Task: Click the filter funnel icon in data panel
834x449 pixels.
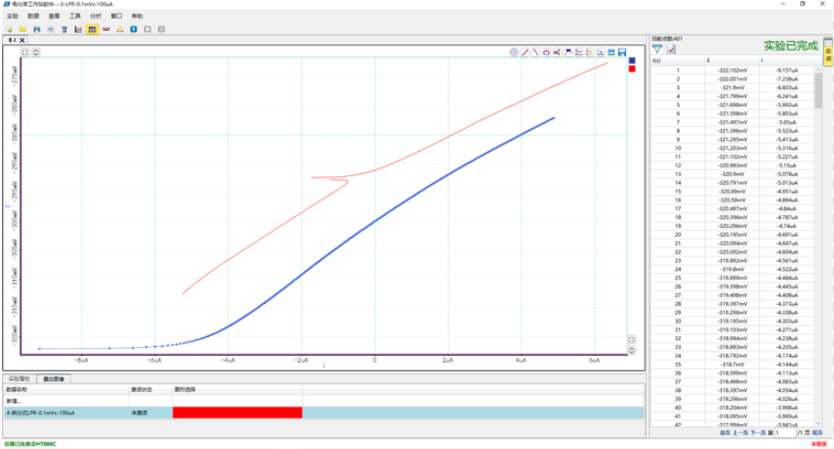Action: coord(657,49)
